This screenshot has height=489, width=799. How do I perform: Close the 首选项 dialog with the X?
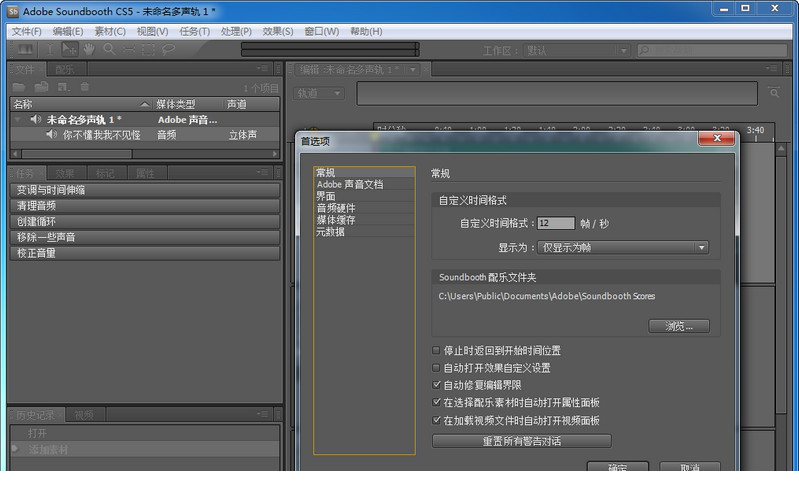[716, 138]
